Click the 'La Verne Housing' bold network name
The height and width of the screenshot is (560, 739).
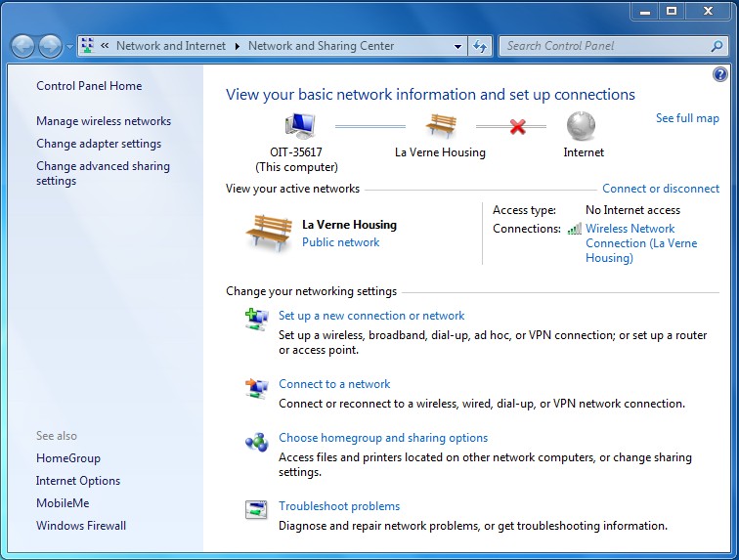(349, 225)
